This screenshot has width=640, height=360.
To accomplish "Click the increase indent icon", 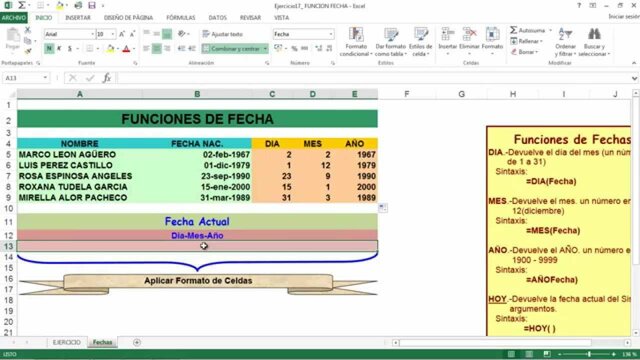I will coord(192,49).
